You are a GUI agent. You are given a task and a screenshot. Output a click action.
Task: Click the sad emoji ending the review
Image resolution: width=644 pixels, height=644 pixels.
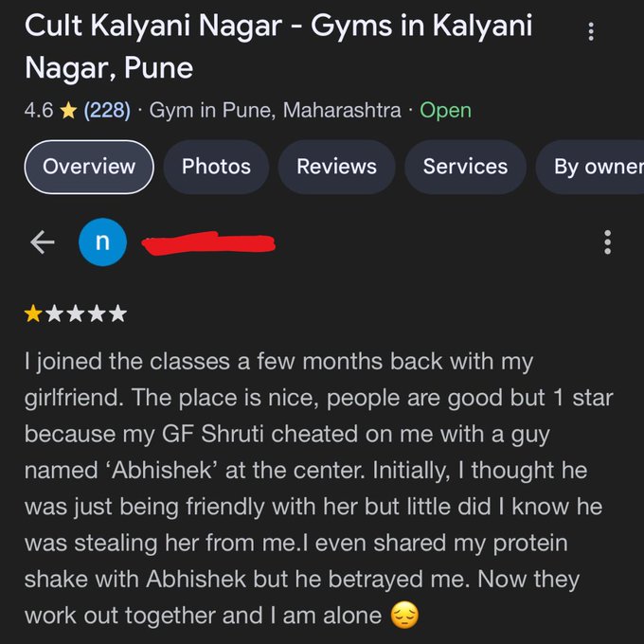(x=404, y=615)
